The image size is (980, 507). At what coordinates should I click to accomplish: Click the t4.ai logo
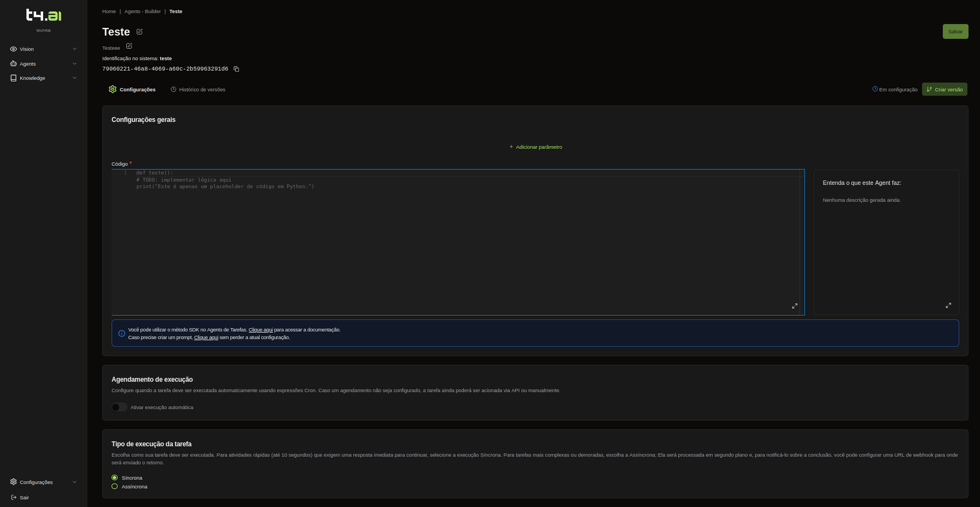coord(44,15)
